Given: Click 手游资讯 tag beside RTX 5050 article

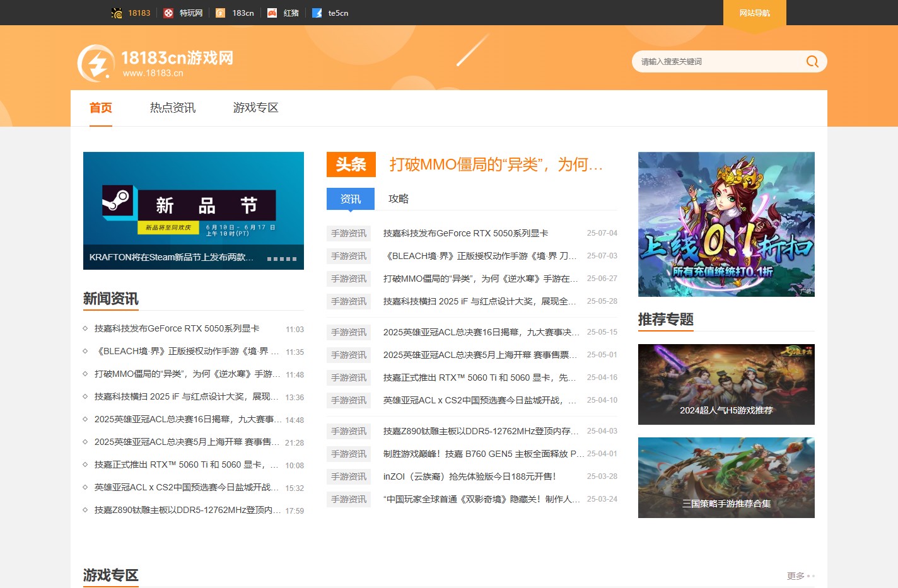Looking at the screenshot, I should (349, 233).
